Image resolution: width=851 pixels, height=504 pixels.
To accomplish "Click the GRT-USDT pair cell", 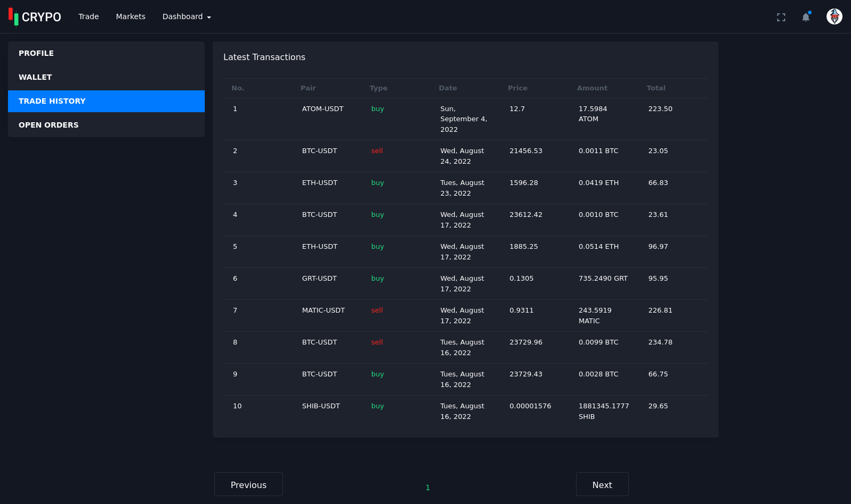I will click(319, 279).
